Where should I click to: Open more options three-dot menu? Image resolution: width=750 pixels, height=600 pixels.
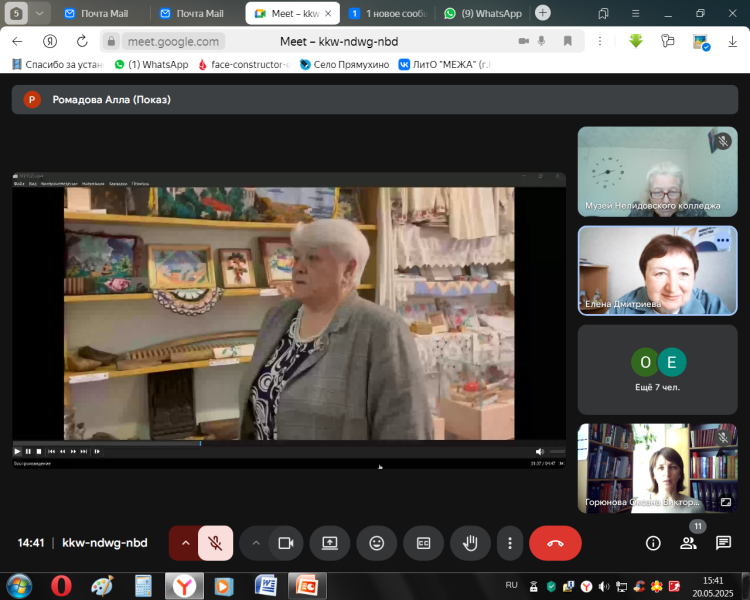[x=510, y=543]
